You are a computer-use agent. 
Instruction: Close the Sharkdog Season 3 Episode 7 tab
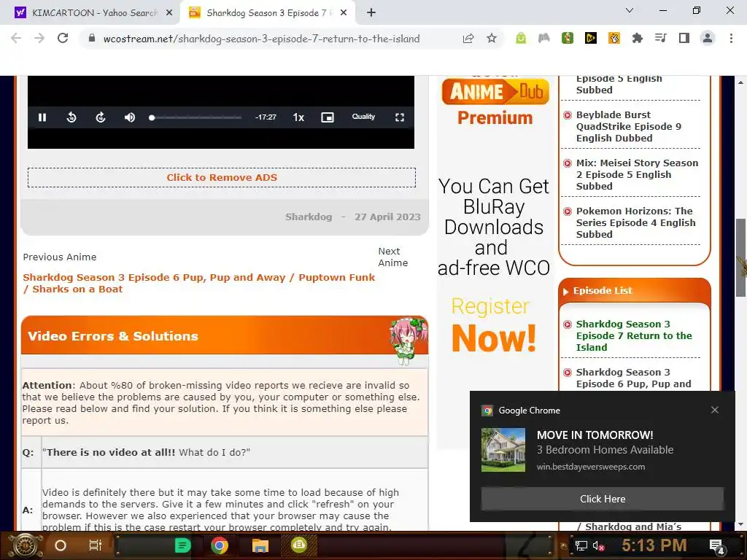344,13
